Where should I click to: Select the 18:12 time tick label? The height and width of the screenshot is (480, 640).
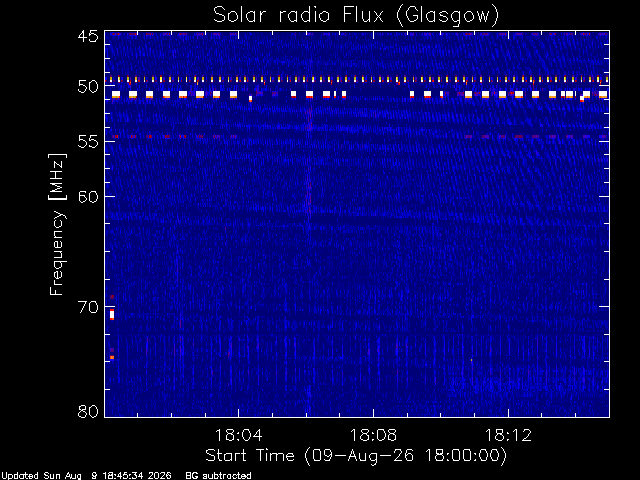click(x=508, y=435)
